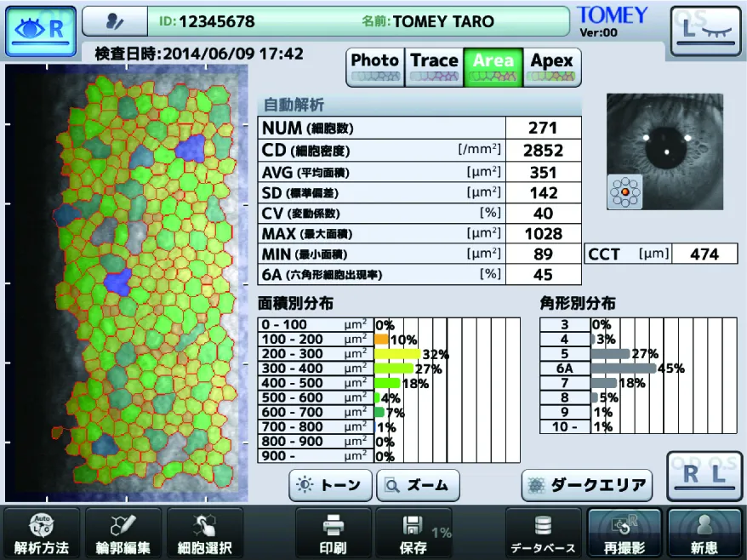Click the 6A value 45
Screen dimensions: 747x560
click(543, 275)
